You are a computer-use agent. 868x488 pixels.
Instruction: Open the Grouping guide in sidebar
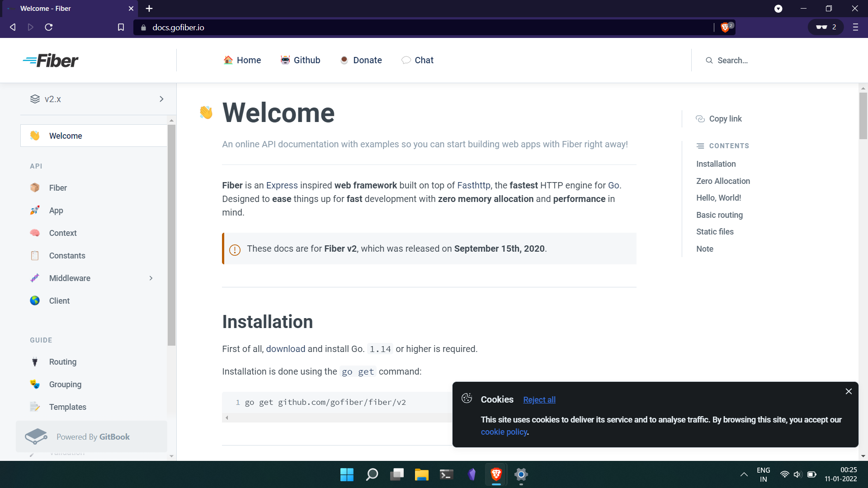click(x=65, y=384)
